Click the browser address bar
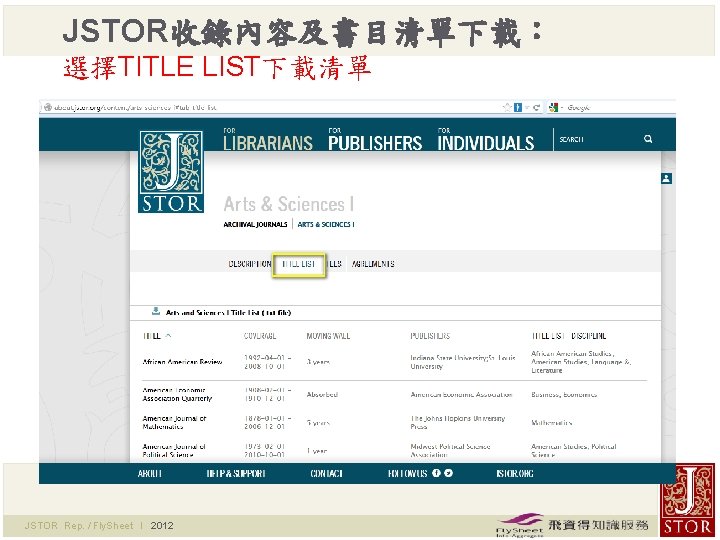 pos(271,107)
